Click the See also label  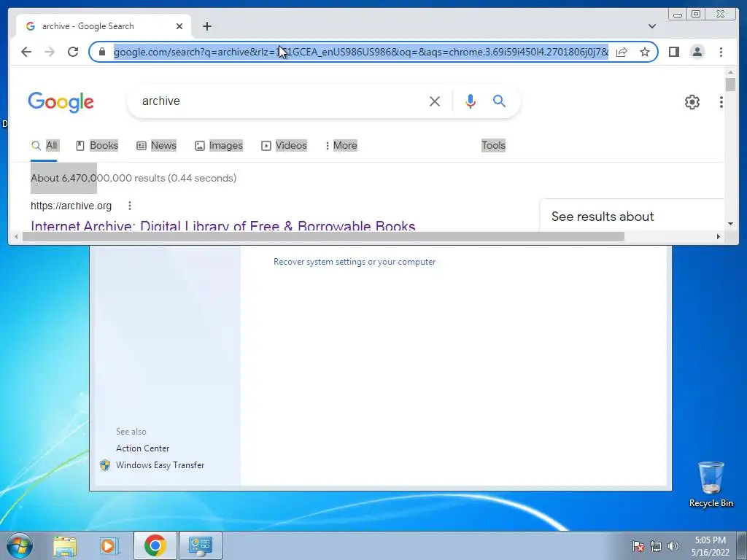(131, 432)
